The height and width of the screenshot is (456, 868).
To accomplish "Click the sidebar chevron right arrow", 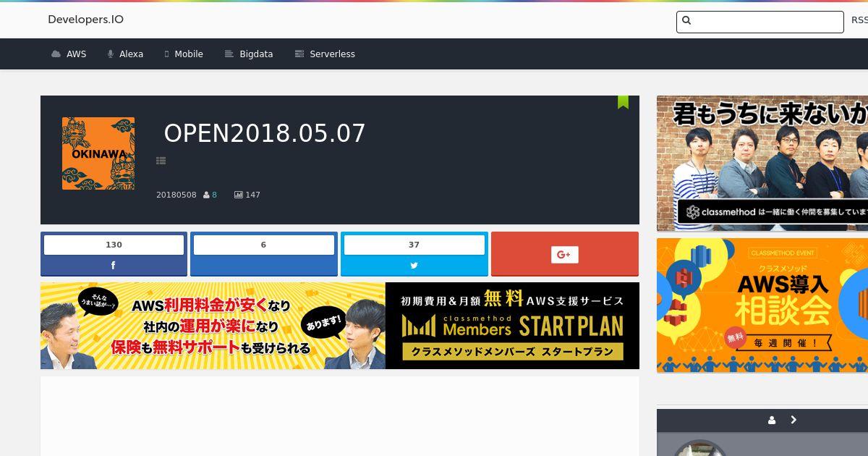I will pos(793,420).
